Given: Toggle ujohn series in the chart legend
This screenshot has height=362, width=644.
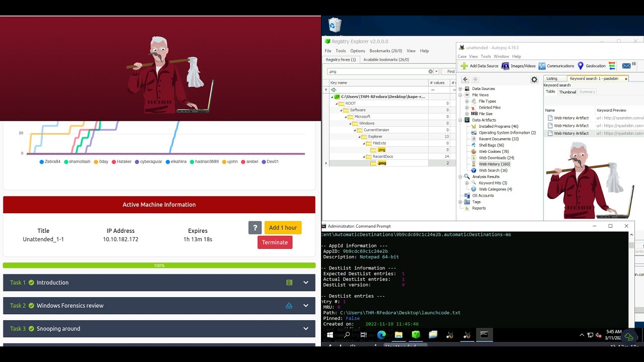Looking at the screenshot, I should (230, 162).
